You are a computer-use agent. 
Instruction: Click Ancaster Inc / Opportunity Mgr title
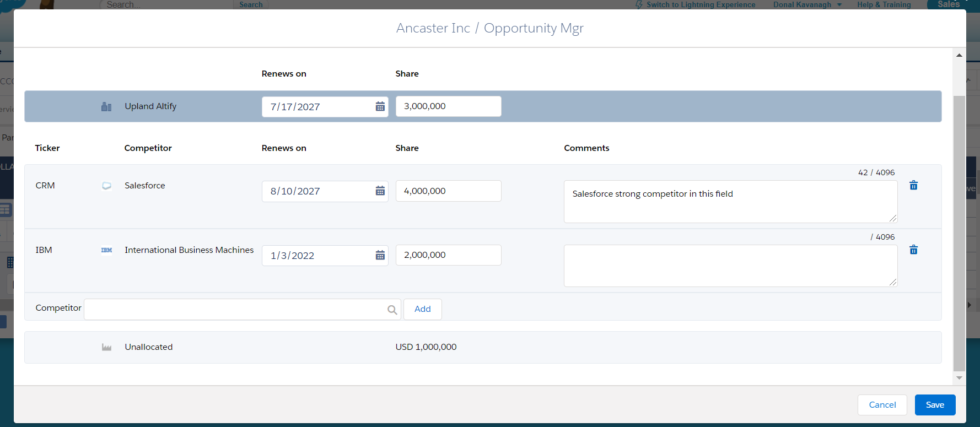(489, 28)
